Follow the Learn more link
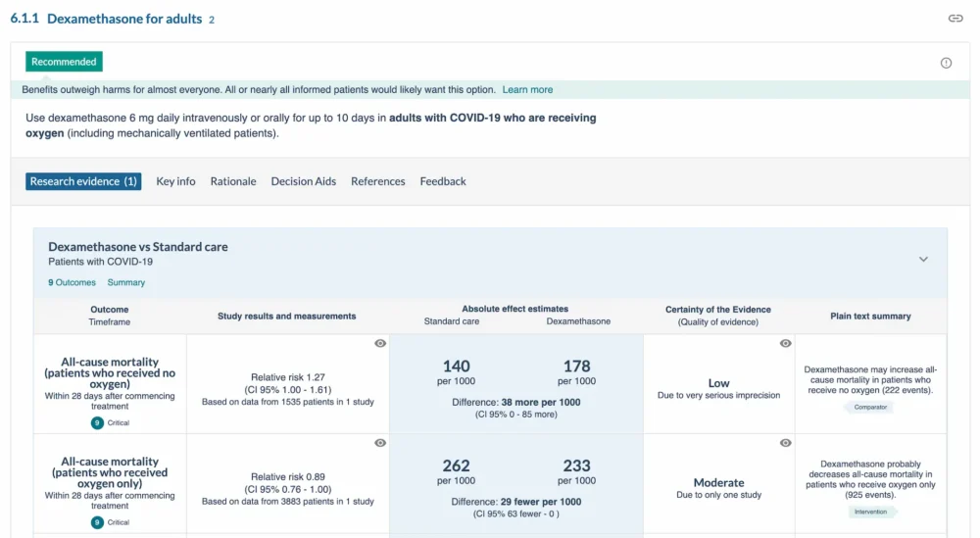The width and height of the screenshot is (980, 538). point(527,90)
